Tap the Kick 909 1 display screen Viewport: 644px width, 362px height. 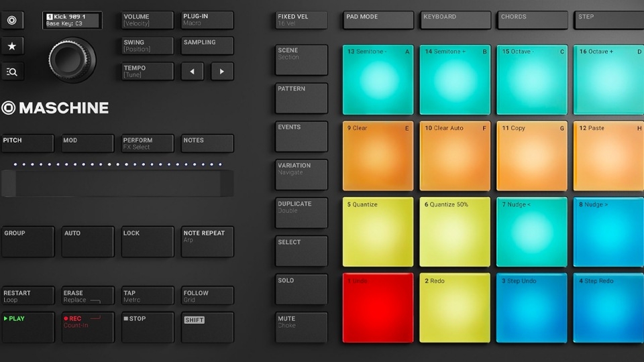(x=72, y=21)
